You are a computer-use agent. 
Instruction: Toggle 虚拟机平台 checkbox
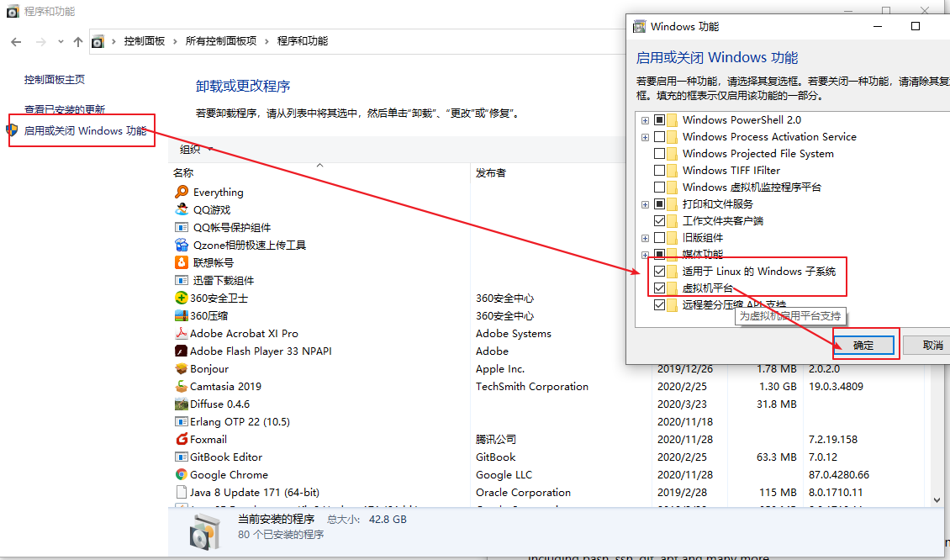pos(659,288)
